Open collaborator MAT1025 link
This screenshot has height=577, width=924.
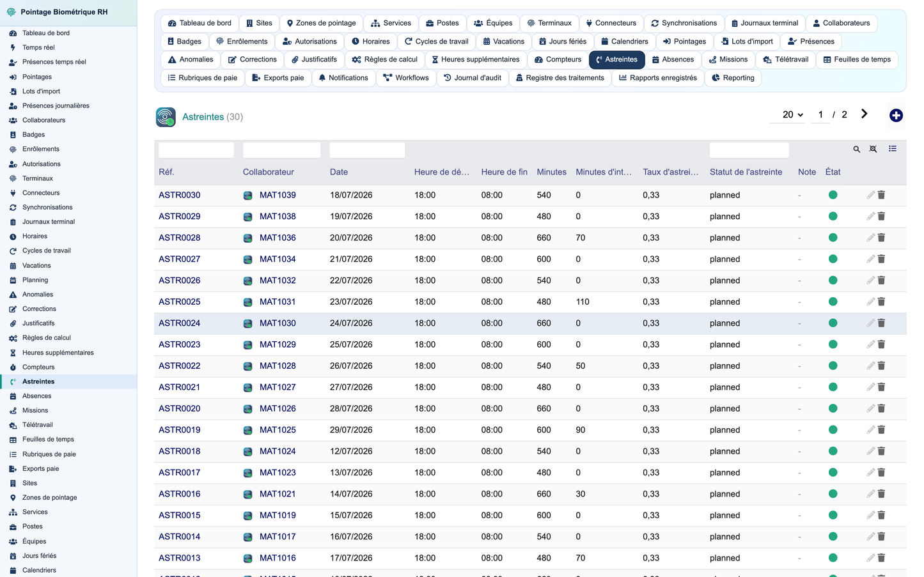click(x=278, y=430)
